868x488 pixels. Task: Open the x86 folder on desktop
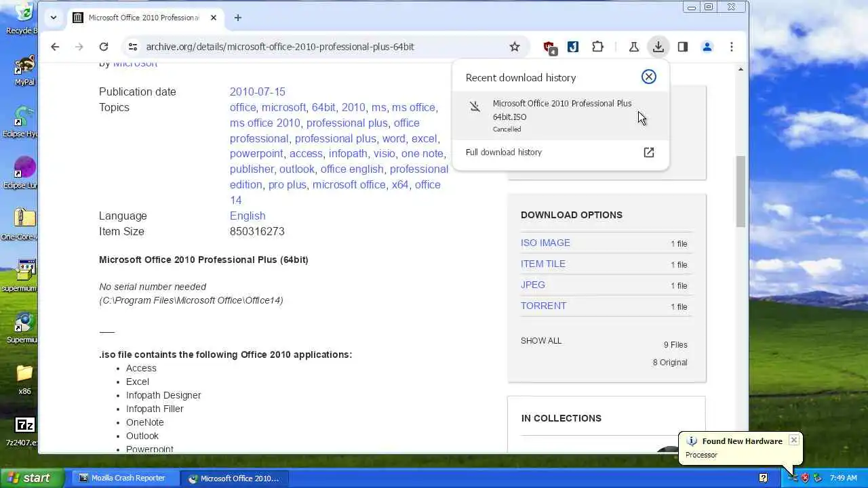coord(24,380)
